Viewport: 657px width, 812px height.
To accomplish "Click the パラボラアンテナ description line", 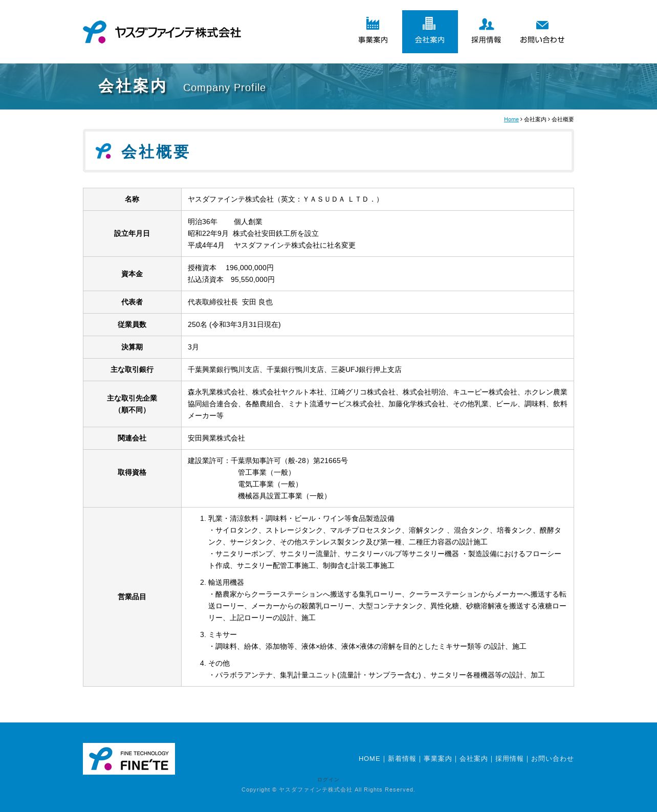I will pos(377,675).
